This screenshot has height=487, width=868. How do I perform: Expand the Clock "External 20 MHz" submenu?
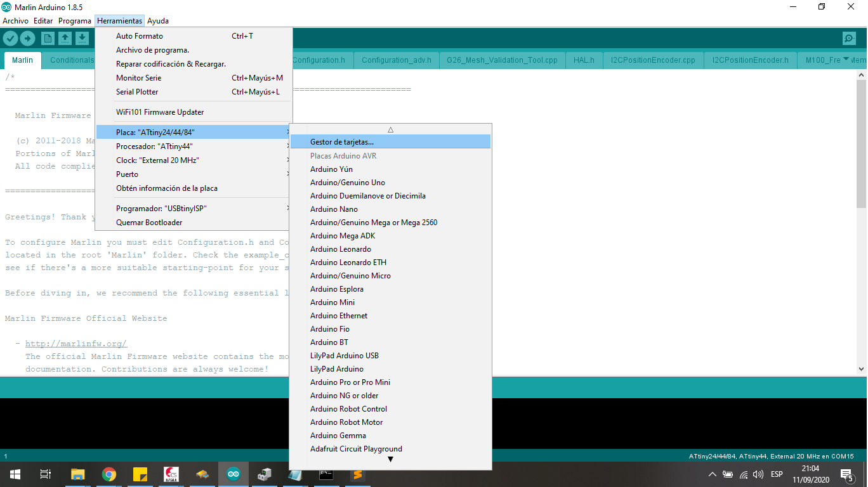tap(194, 160)
